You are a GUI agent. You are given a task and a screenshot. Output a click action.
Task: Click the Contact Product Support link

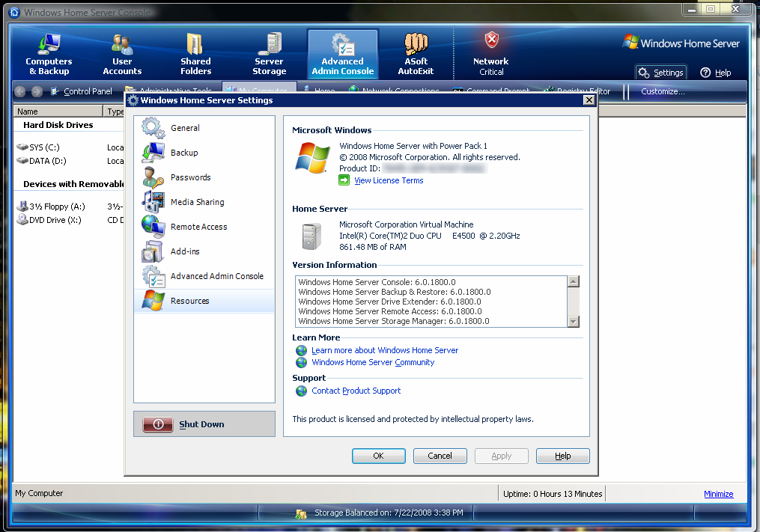coord(356,391)
